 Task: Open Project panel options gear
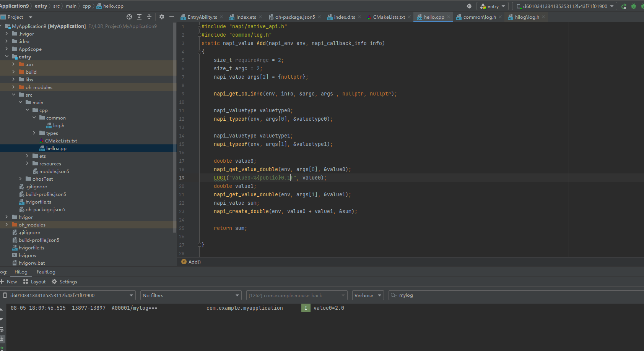click(x=162, y=17)
